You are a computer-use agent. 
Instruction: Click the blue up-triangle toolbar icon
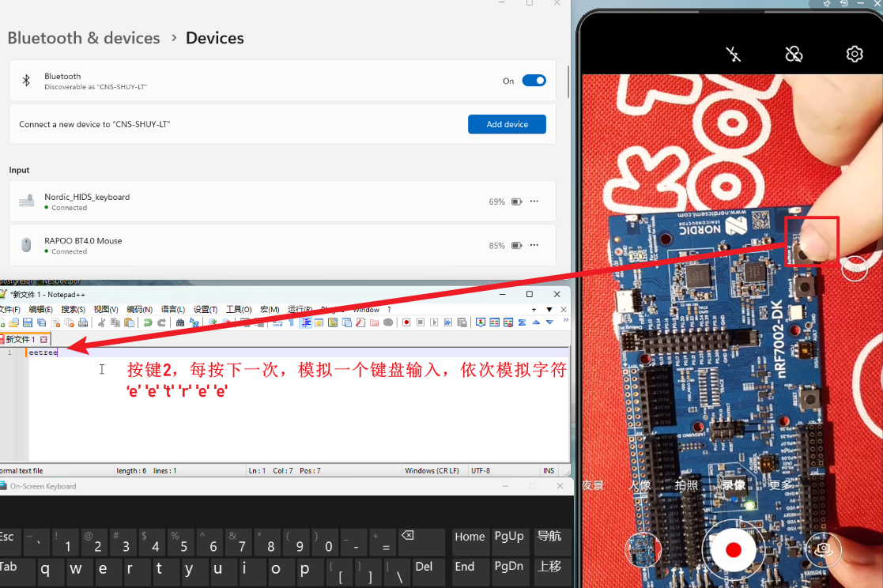(536, 322)
